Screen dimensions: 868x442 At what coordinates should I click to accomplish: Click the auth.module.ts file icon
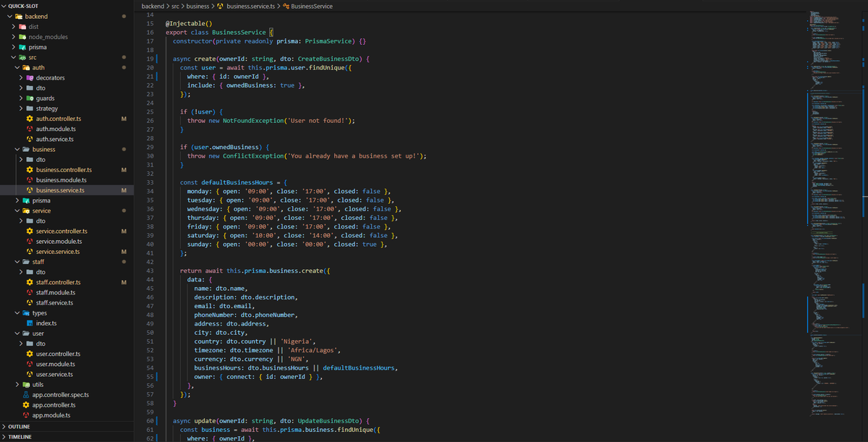pyautogui.click(x=30, y=129)
